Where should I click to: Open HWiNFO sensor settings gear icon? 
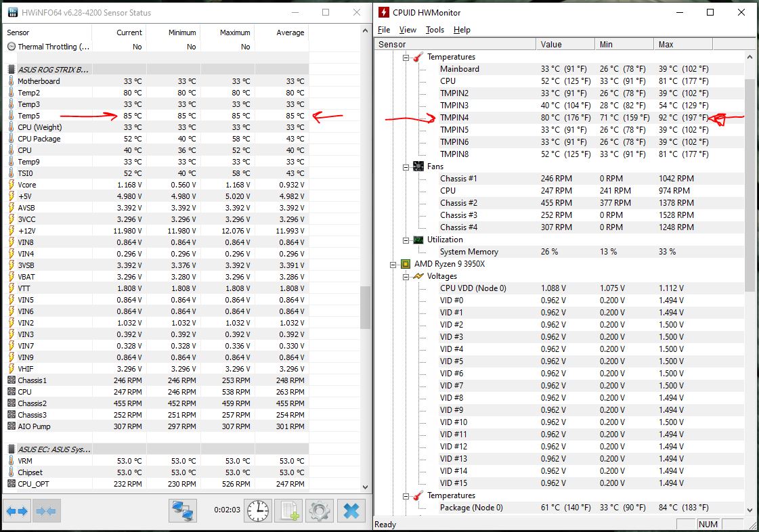[320, 511]
